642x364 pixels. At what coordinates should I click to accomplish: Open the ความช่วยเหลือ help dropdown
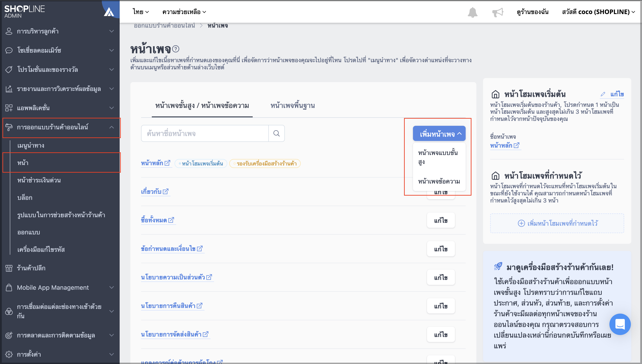pos(184,12)
